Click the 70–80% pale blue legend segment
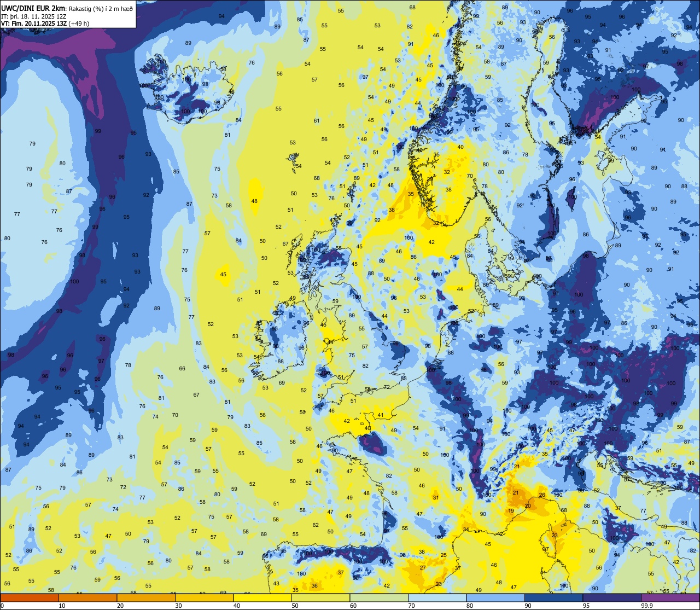 [x=437, y=598]
